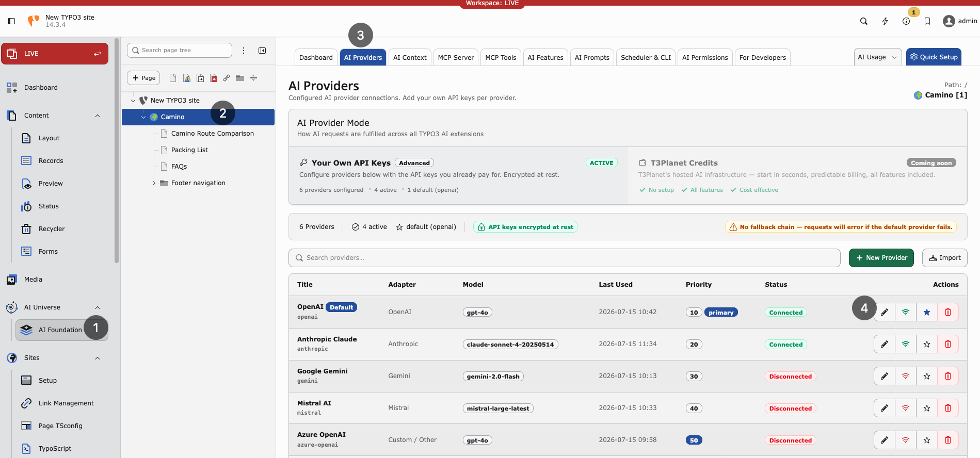The height and width of the screenshot is (458, 980).
Task: Switch to the Dashboard tab
Action: 316,58
